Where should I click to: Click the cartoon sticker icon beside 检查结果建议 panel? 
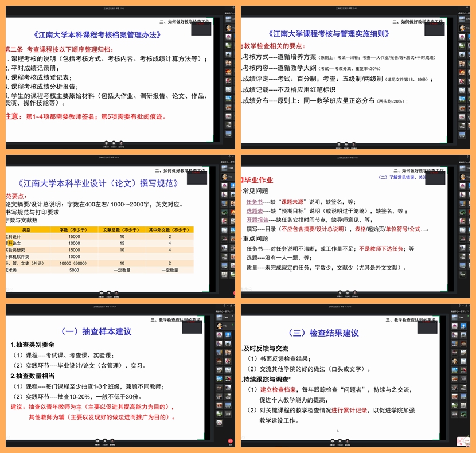[462, 442]
